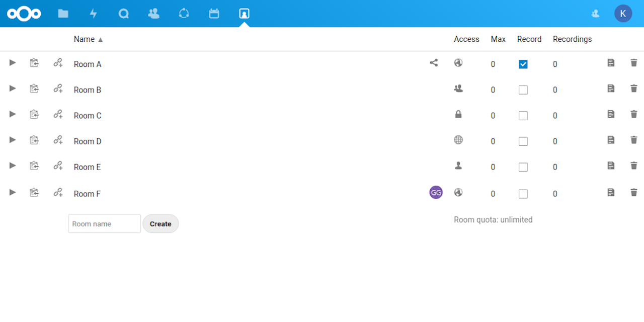Start Room B with play icon
This screenshot has height=322, width=644.
13,89
